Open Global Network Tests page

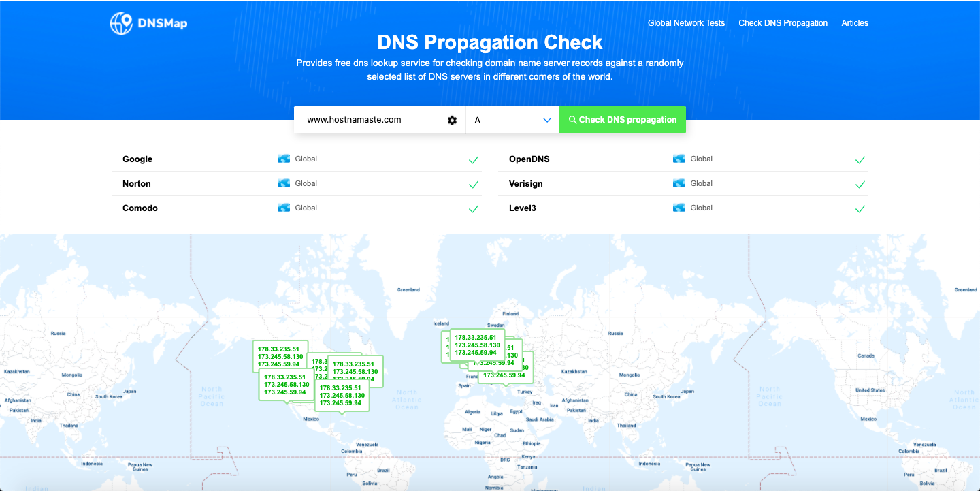(686, 23)
